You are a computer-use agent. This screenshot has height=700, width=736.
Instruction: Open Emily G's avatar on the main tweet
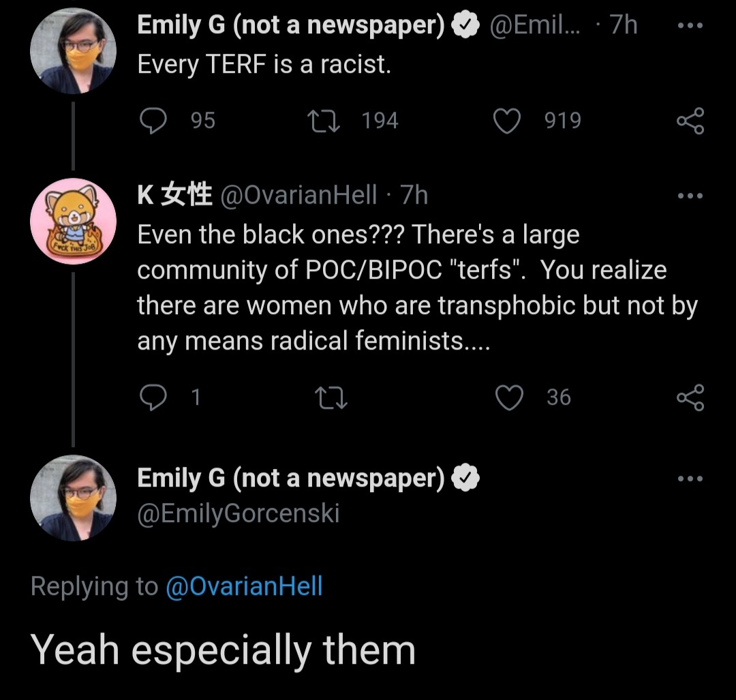point(73,498)
